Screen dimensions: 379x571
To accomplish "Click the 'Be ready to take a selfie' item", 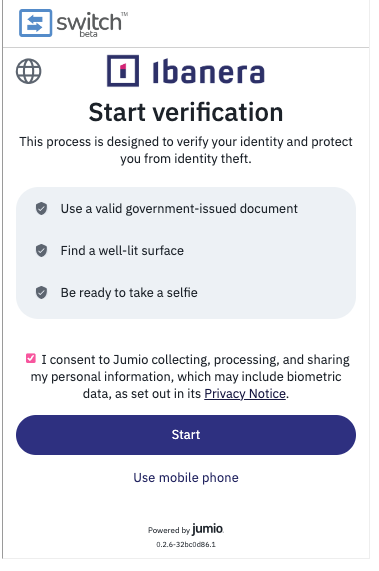I will (x=129, y=292).
